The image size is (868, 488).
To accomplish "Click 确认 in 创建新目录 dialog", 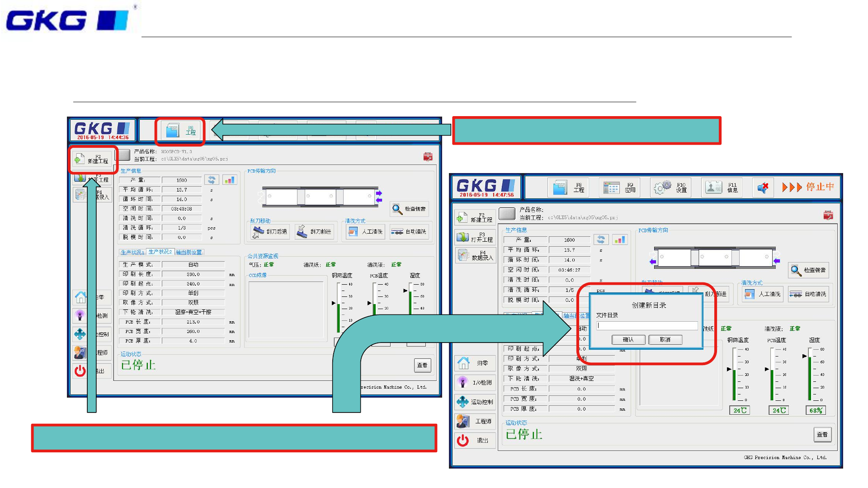I will point(628,340).
